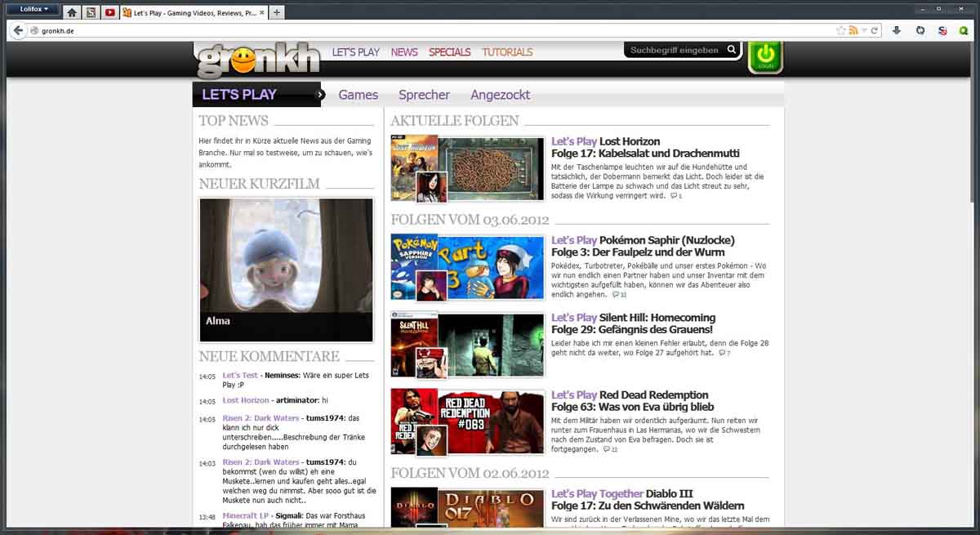
Task: Click the Let's Play Red Dead Redemption title
Action: click(630, 395)
